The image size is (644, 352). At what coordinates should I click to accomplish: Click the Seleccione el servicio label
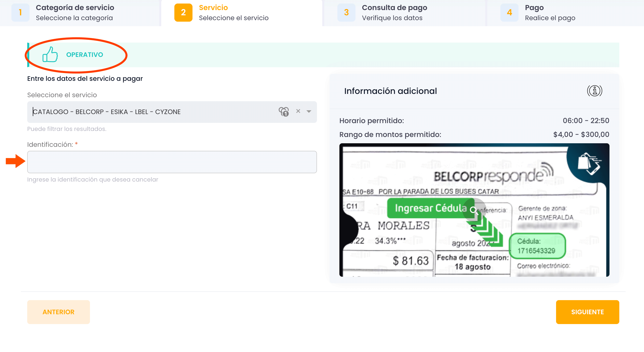tap(62, 95)
